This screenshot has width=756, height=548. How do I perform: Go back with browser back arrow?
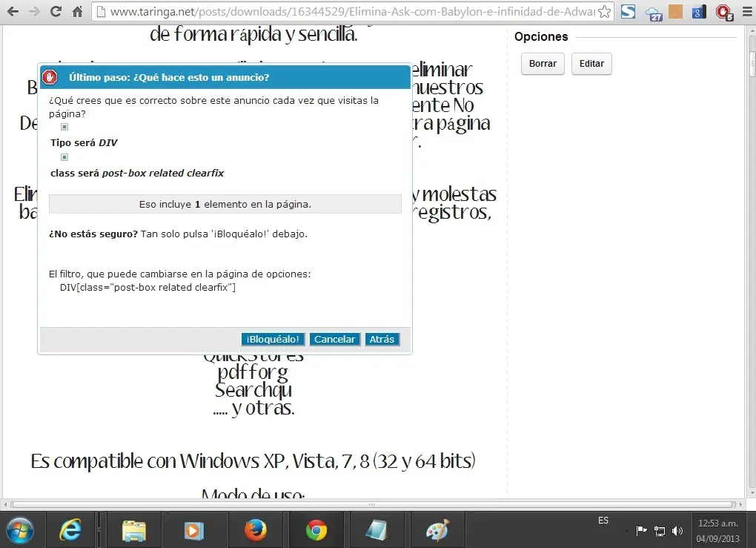coord(13,11)
